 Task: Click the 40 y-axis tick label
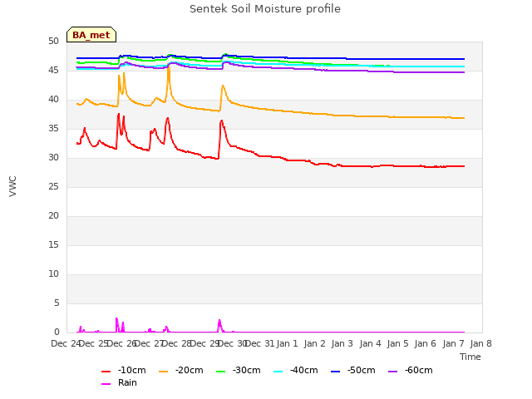point(53,100)
